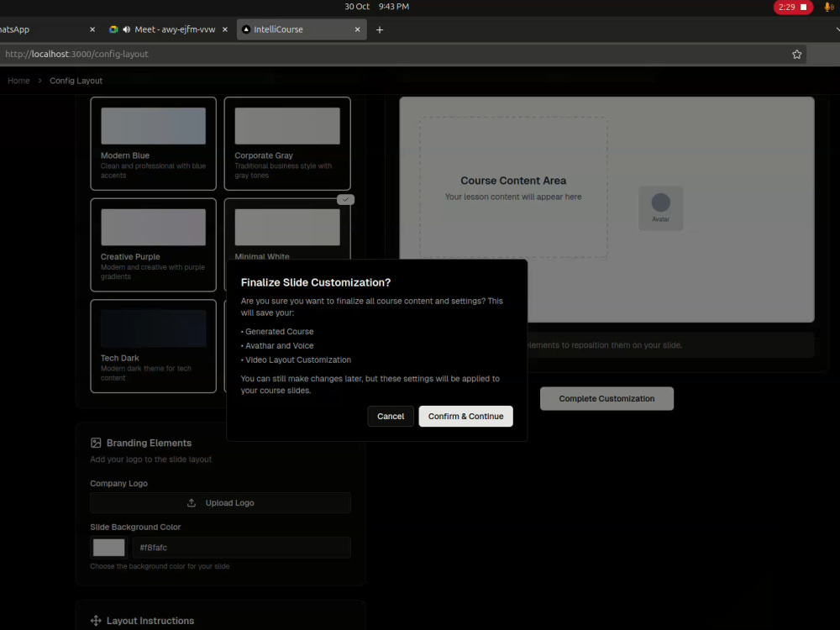
Task: Switch to the Meet - awy-ejfm-vvw tab
Action: [168, 29]
